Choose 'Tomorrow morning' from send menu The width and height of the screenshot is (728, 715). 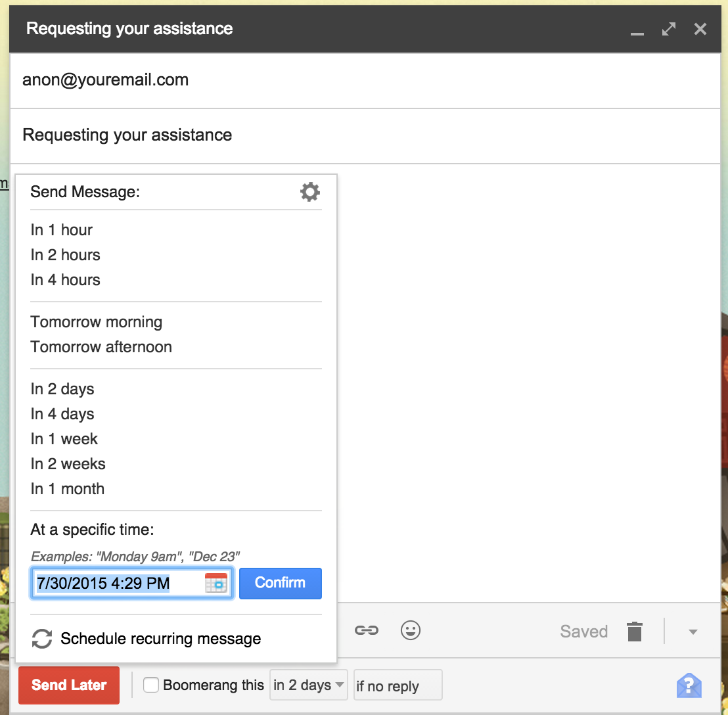pyautogui.click(x=97, y=322)
